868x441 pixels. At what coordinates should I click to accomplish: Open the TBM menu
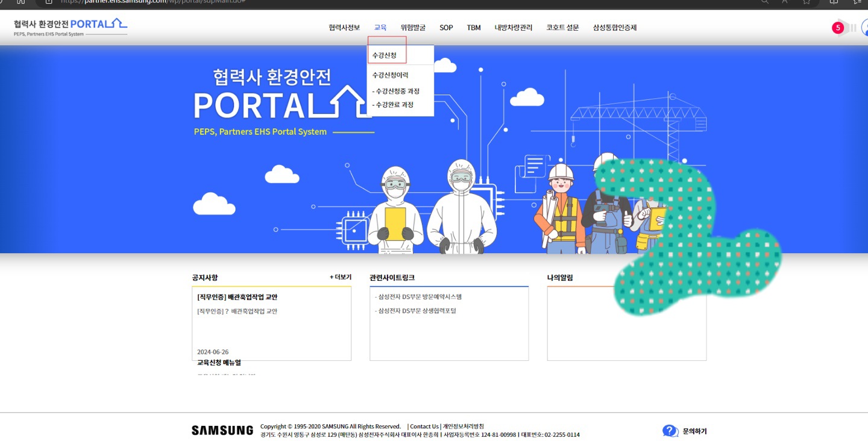click(474, 28)
